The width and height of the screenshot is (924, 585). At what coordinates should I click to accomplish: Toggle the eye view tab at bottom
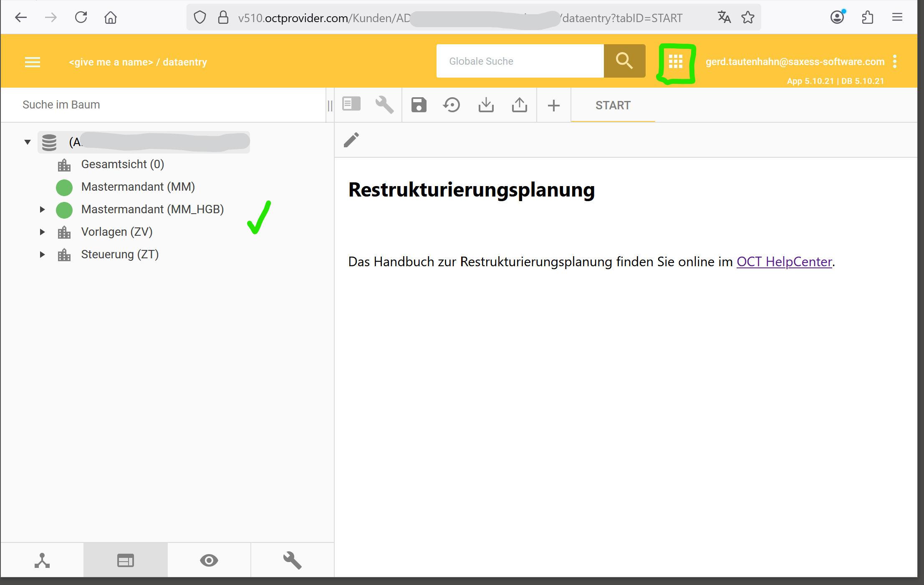(x=209, y=560)
